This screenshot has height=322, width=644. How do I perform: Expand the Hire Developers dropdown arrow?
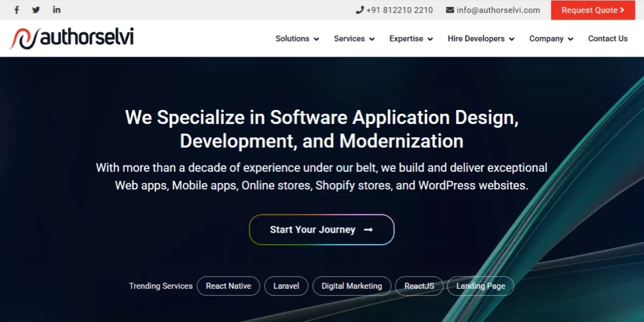(512, 39)
